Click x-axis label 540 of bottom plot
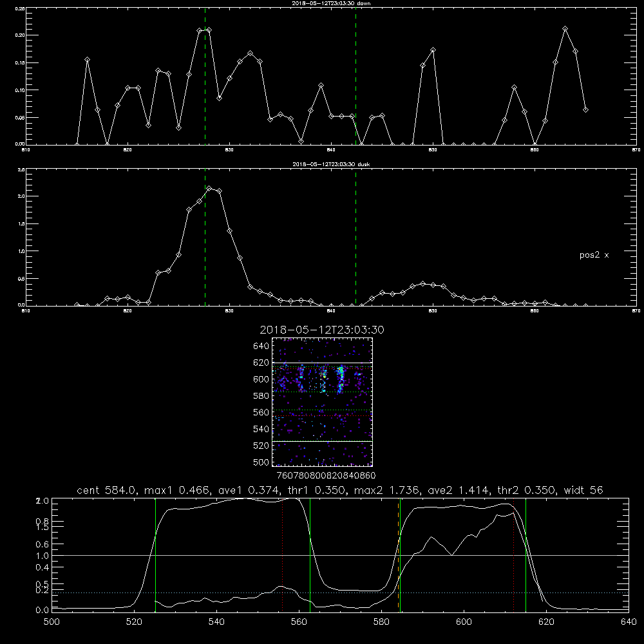The height and width of the screenshot is (644, 644). 216,622
